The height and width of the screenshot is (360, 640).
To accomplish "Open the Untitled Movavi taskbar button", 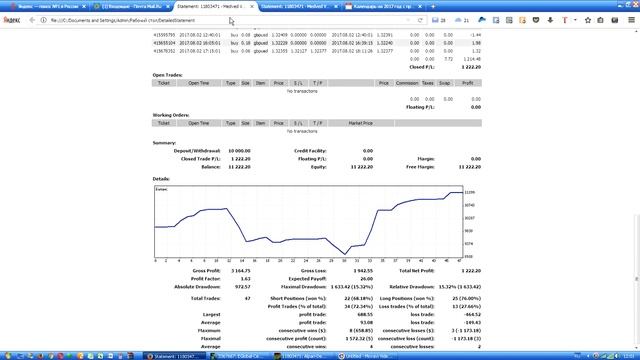I will [368, 356].
